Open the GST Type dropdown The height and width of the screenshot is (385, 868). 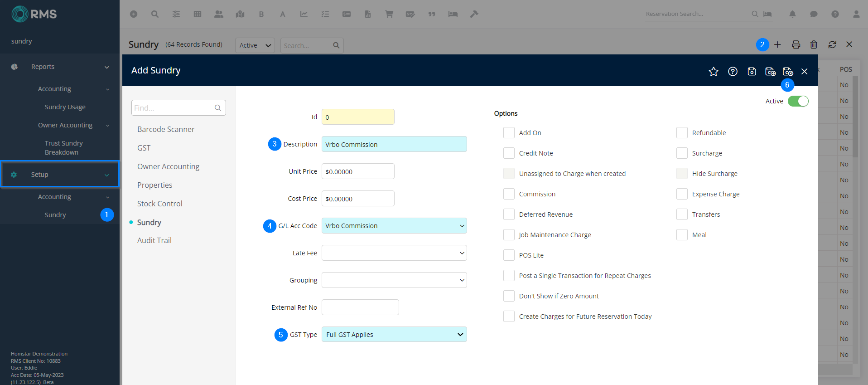(x=394, y=335)
